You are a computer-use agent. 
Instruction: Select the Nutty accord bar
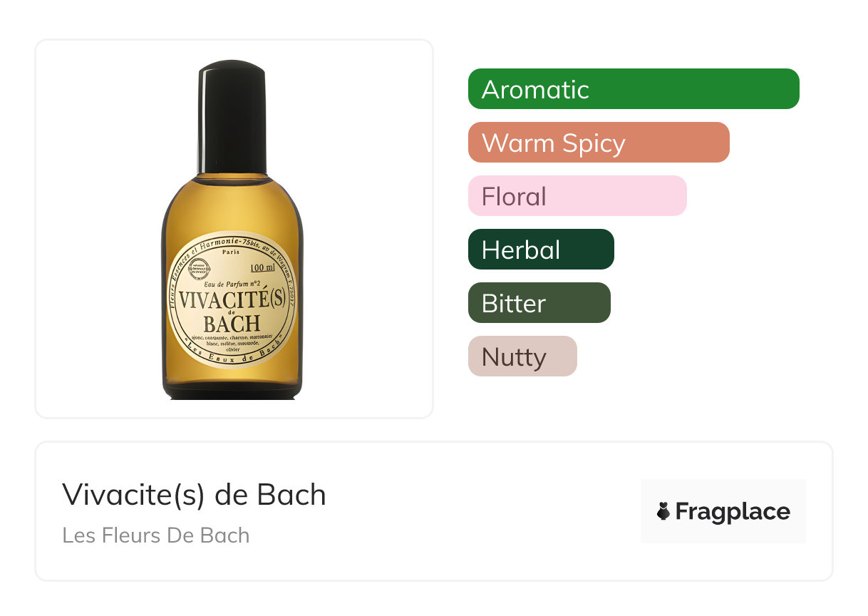pyautogui.click(x=522, y=356)
